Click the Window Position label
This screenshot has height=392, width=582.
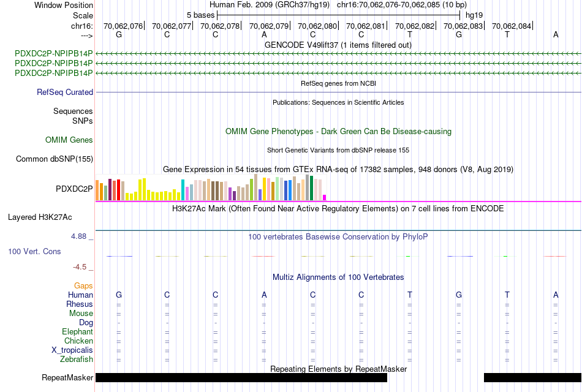64,5
